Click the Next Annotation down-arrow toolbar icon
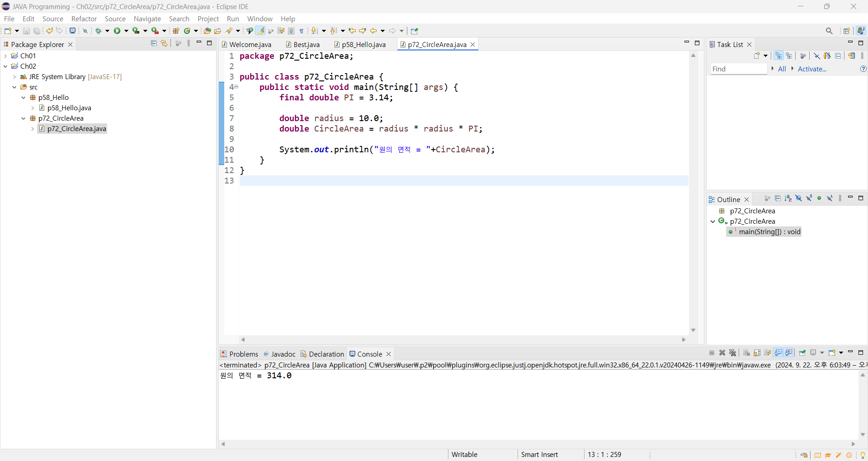 (315, 31)
